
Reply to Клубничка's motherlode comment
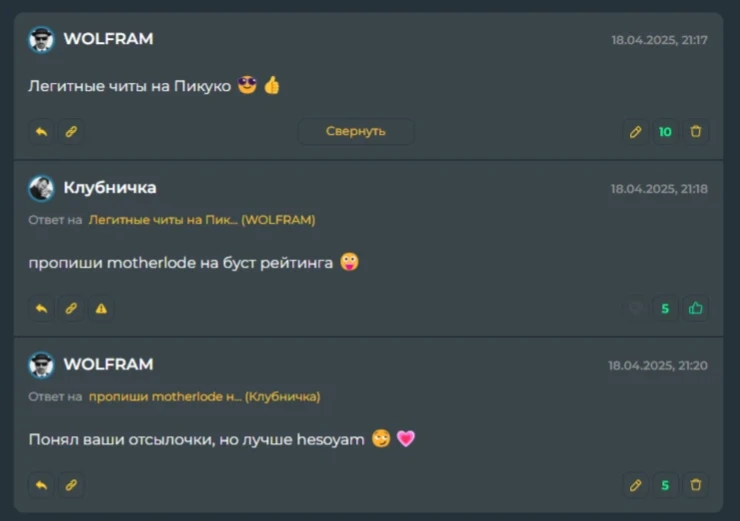coord(41,308)
